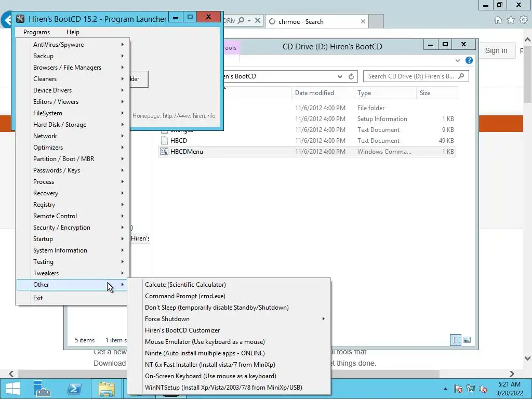
Task: Open the System Information submenu
Action: pos(72,250)
